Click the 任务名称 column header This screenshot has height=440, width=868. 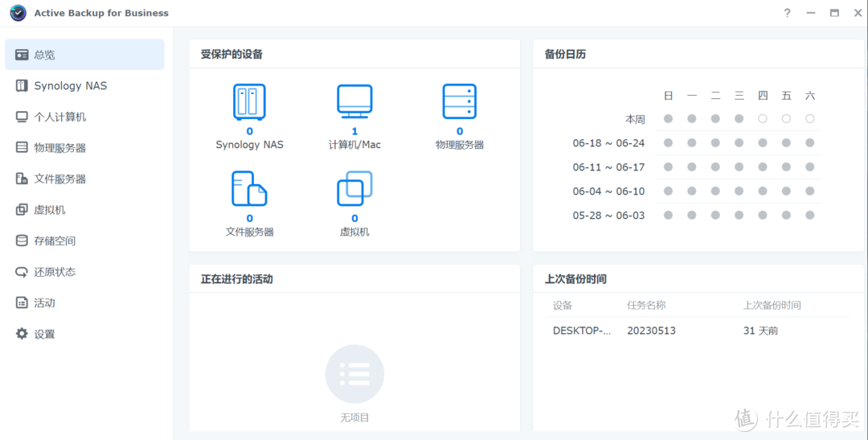(x=646, y=306)
